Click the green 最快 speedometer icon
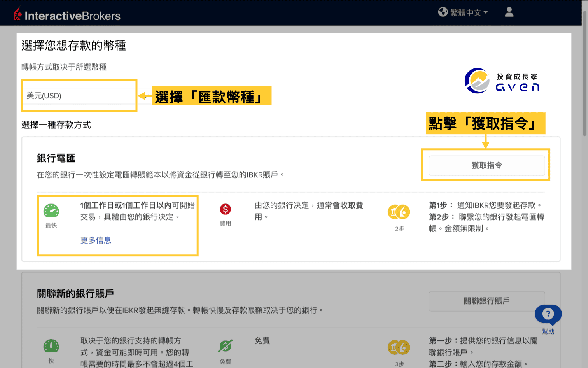This screenshot has width=588, height=368. [51, 210]
